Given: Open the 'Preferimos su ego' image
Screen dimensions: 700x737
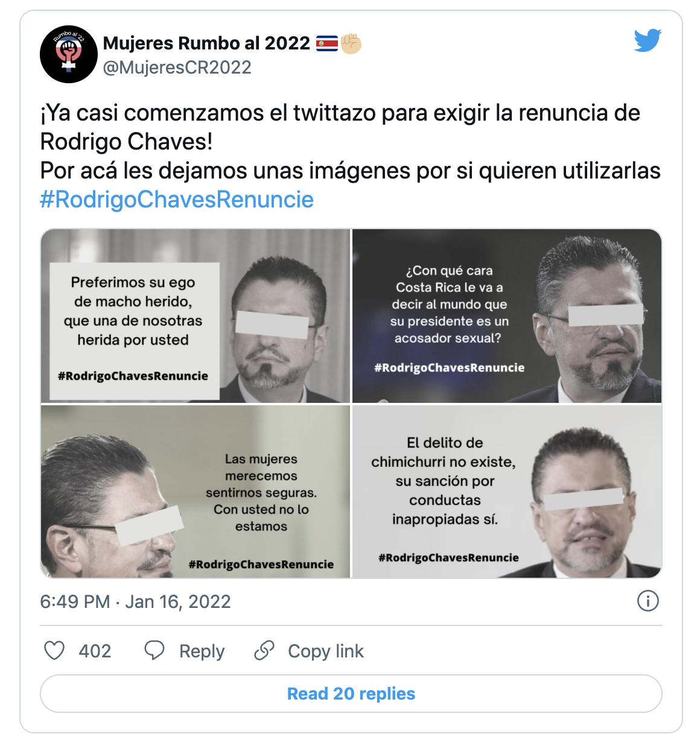Looking at the screenshot, I should [x=196, y=316].
